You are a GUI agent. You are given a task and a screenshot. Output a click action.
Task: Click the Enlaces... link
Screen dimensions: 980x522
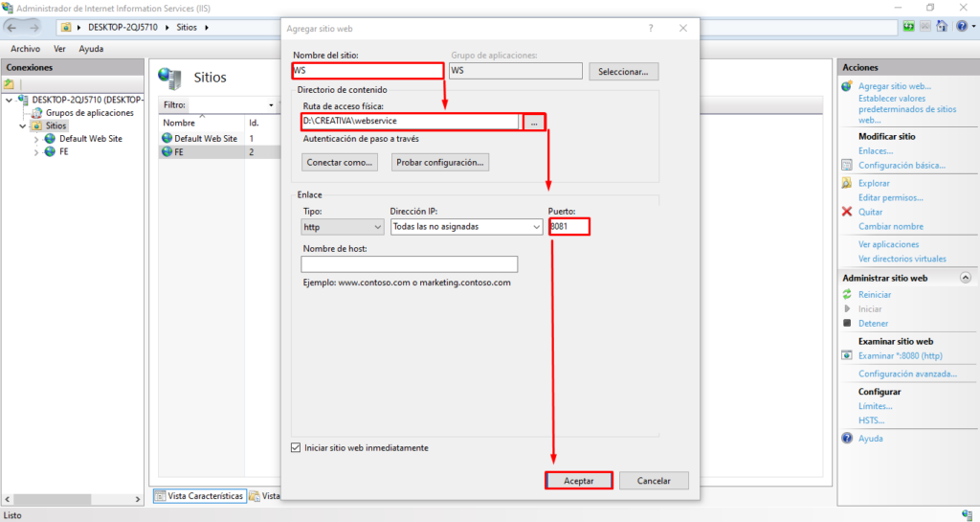pos(876,150)
